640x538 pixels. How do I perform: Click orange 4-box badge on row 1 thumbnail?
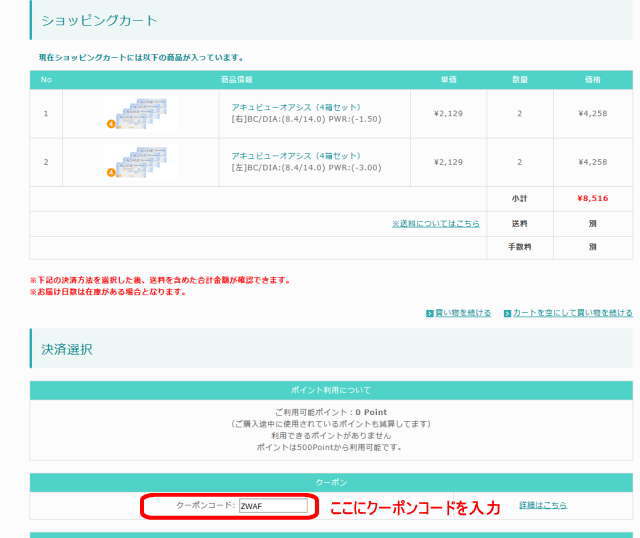111,124
